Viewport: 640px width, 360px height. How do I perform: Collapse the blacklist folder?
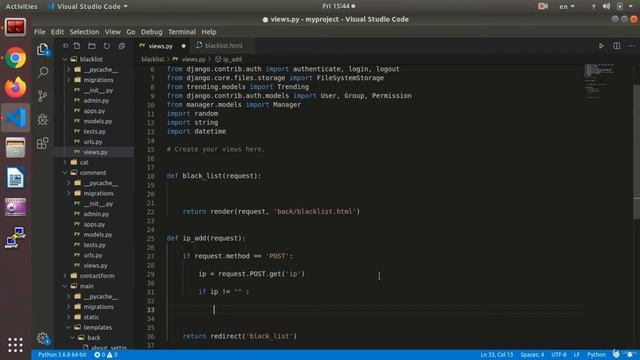click(x=64, y=59)
